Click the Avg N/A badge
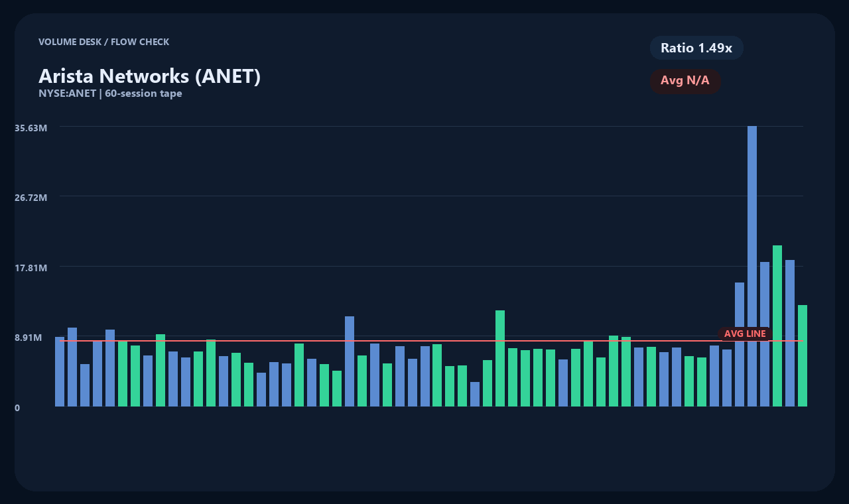 pos(685,81)
